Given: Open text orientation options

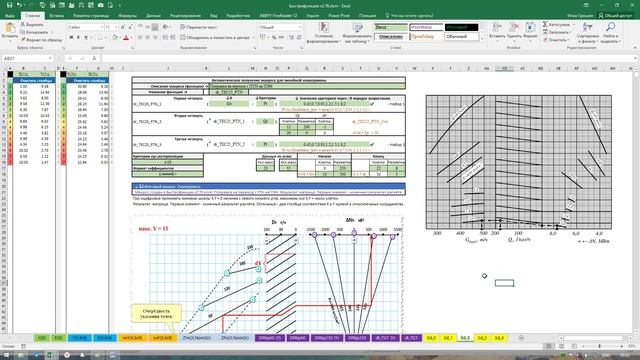Looking at the screenshot, I should [166, 27].
